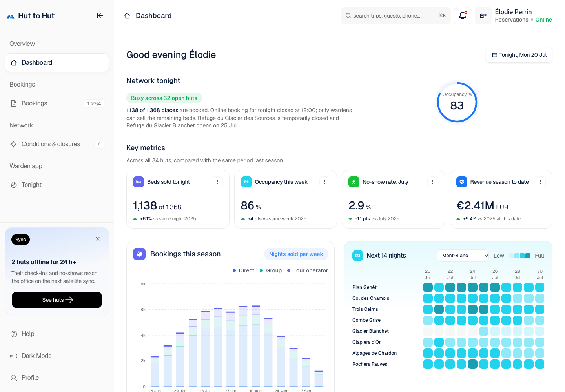
Task: Open the Revenue season to date options menu
Action: [540, 182]
